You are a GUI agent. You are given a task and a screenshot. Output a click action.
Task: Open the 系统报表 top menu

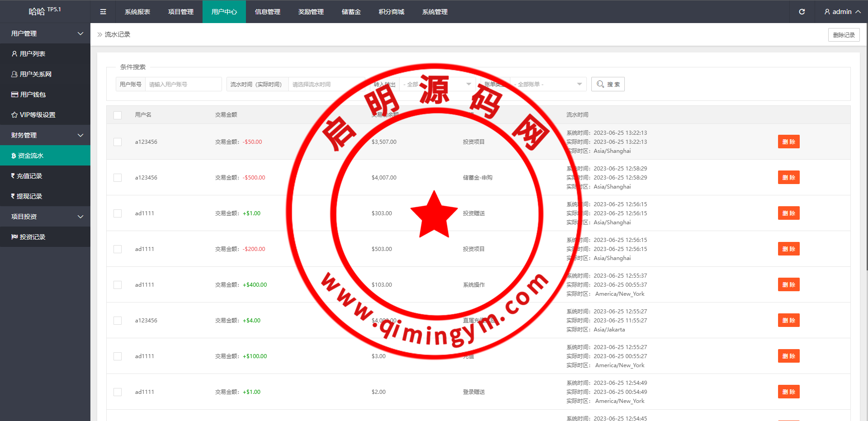[137, 12]
